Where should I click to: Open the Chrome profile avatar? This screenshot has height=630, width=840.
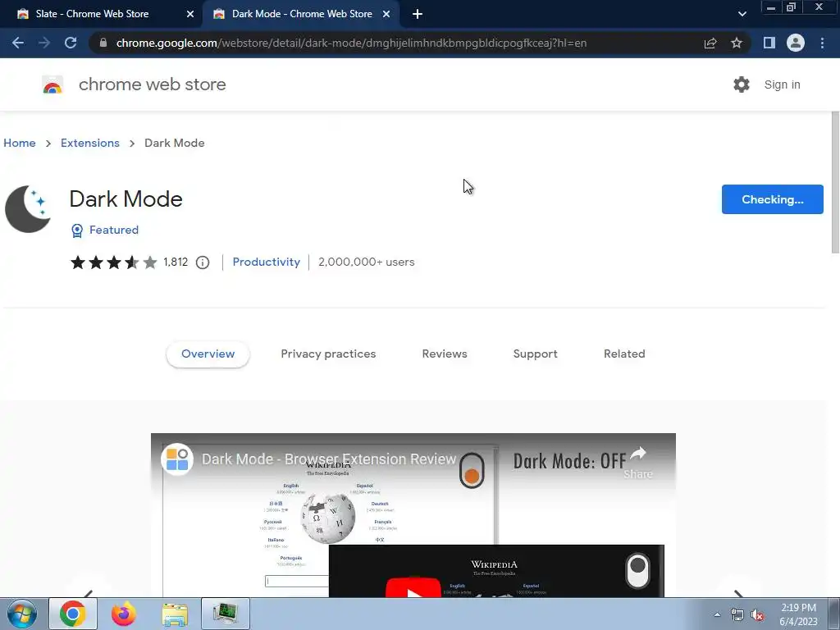click(796, 43)
